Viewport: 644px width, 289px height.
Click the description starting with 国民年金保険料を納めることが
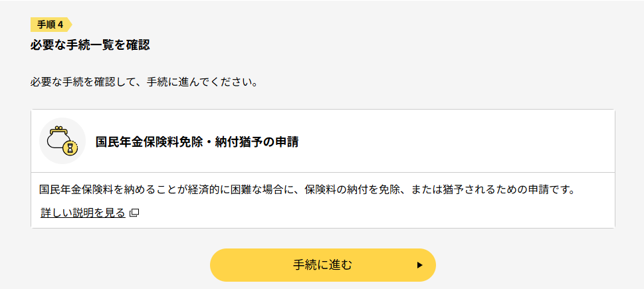[306, 190]
